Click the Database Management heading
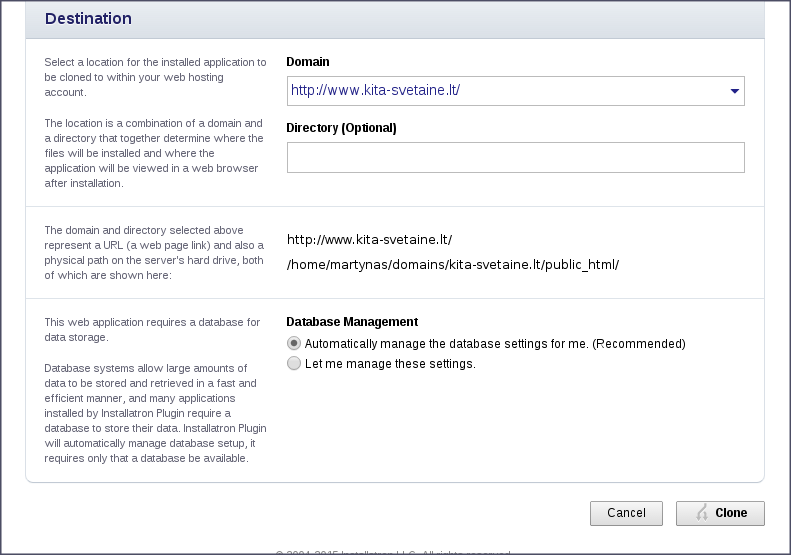The image size is (791, 555). [352, 322]
